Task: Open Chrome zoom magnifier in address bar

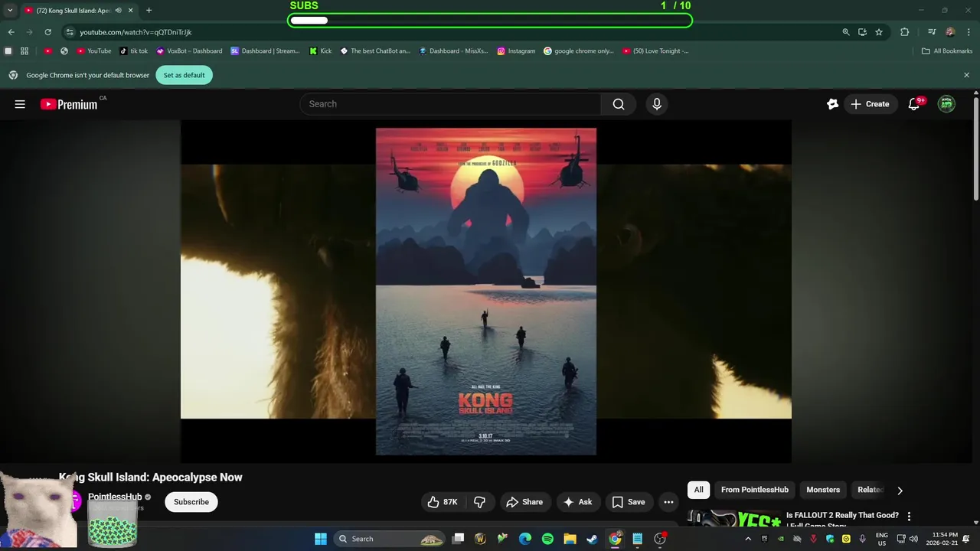Action: coord(846,32)
